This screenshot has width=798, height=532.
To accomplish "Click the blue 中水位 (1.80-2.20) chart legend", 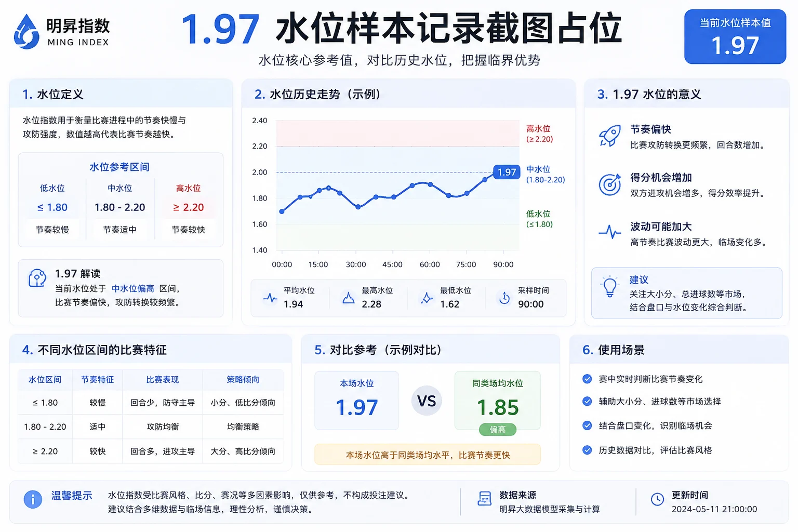I will coord(546,174).
